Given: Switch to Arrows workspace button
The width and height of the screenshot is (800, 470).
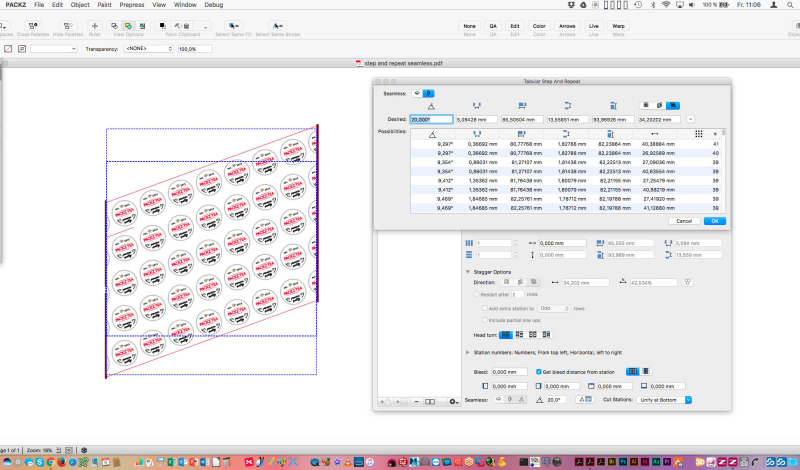Looking at the screenshot, I should pos(567,26).
